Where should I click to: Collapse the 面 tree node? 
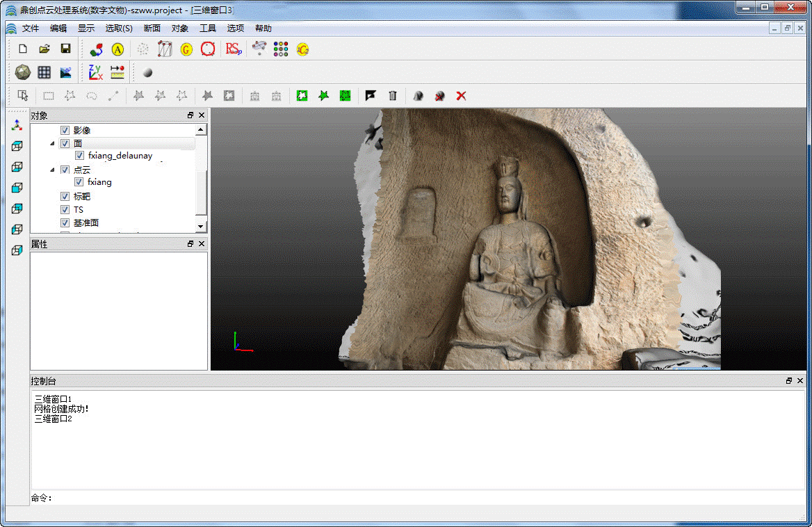[54, 143]
